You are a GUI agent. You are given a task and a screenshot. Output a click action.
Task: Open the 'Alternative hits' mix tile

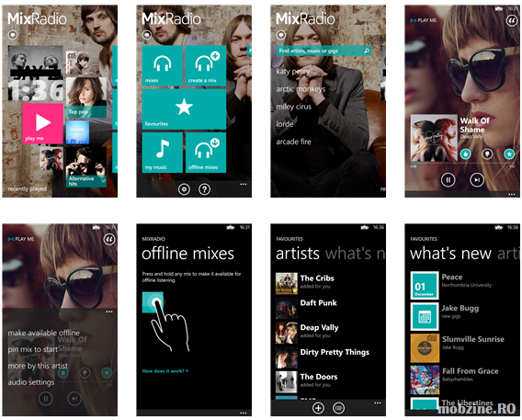tap(86, 167)
